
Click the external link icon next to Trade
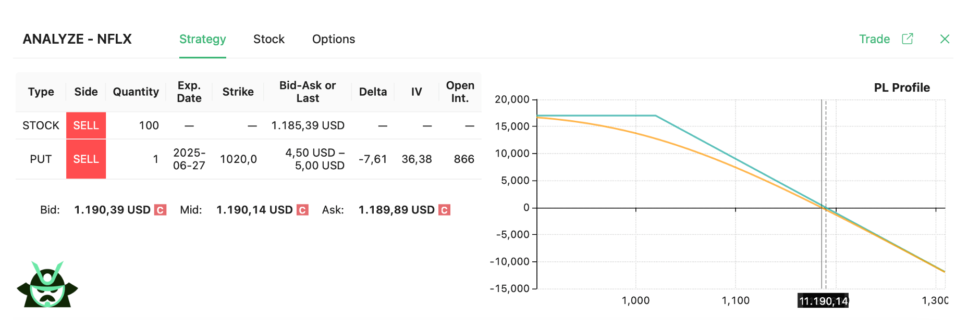tap(908, 39)
